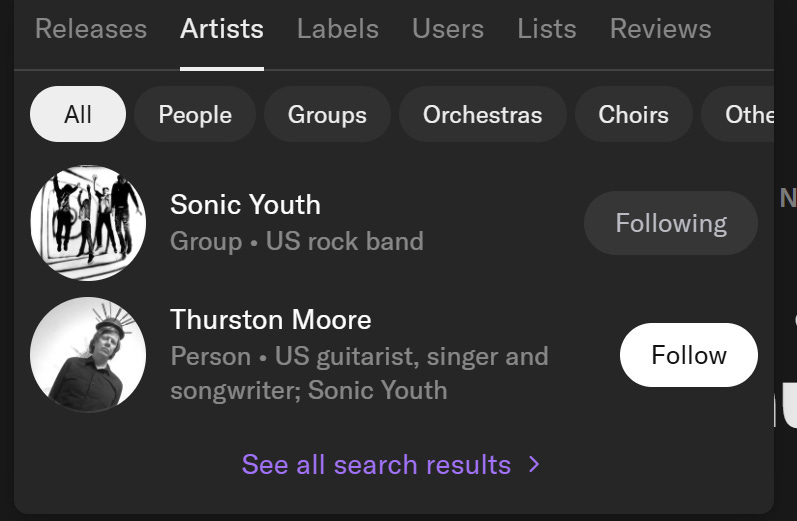
Task: Open the Labels tab
Action: point(337,29)
